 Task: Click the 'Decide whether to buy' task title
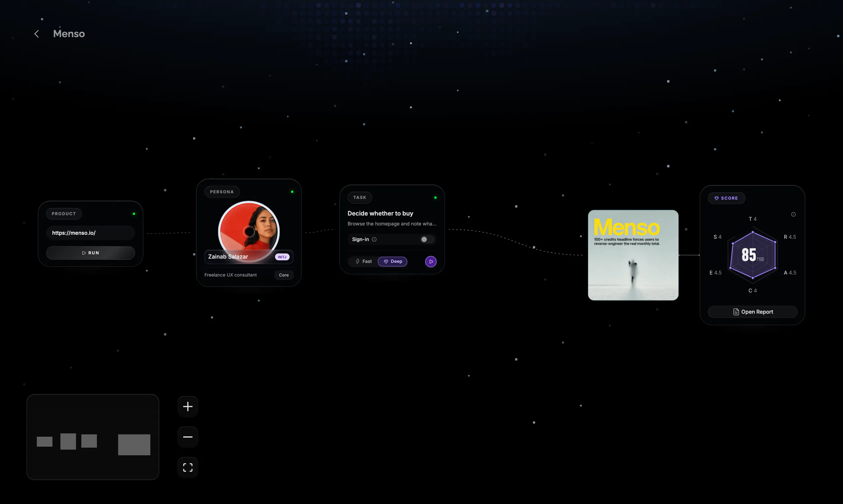pos(380,213)
